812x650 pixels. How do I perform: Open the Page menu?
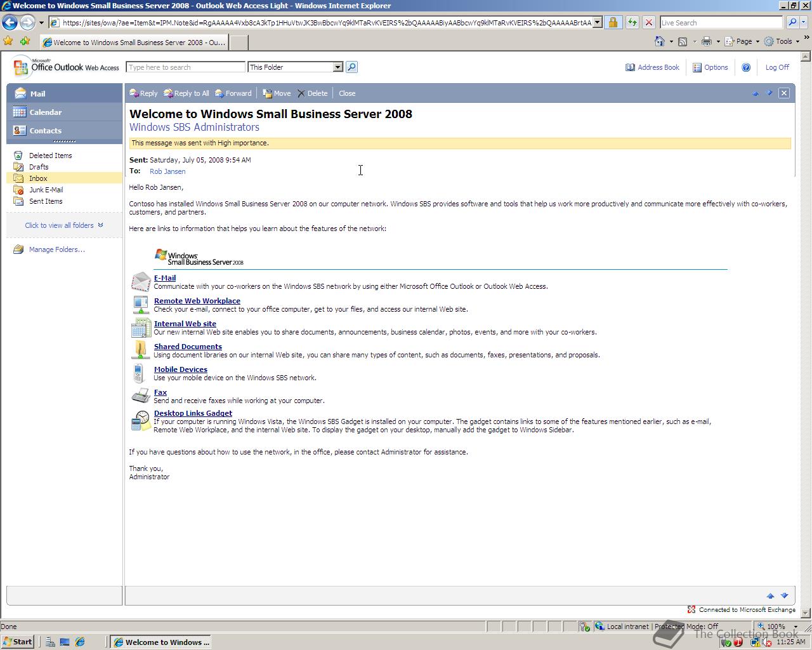point(742,41)
